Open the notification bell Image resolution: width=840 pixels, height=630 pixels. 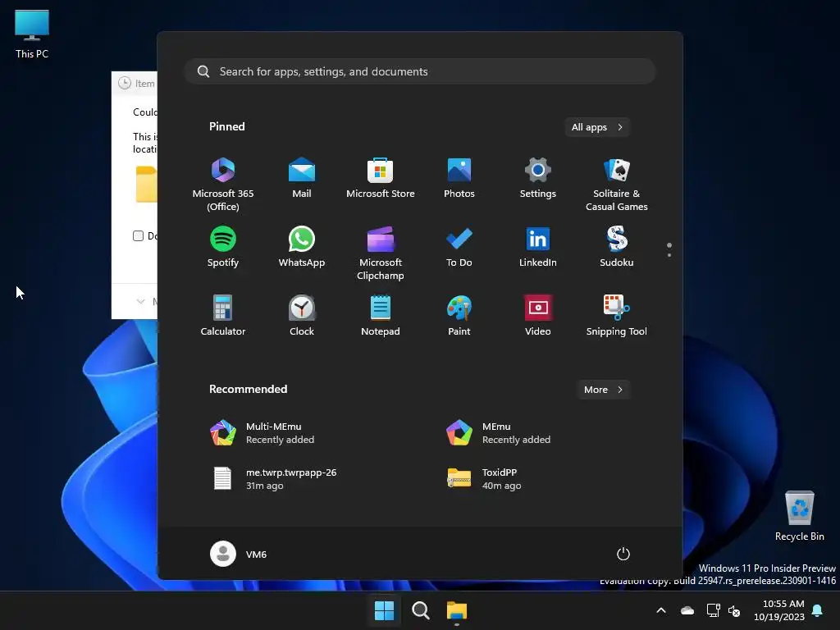click(818, 610)
